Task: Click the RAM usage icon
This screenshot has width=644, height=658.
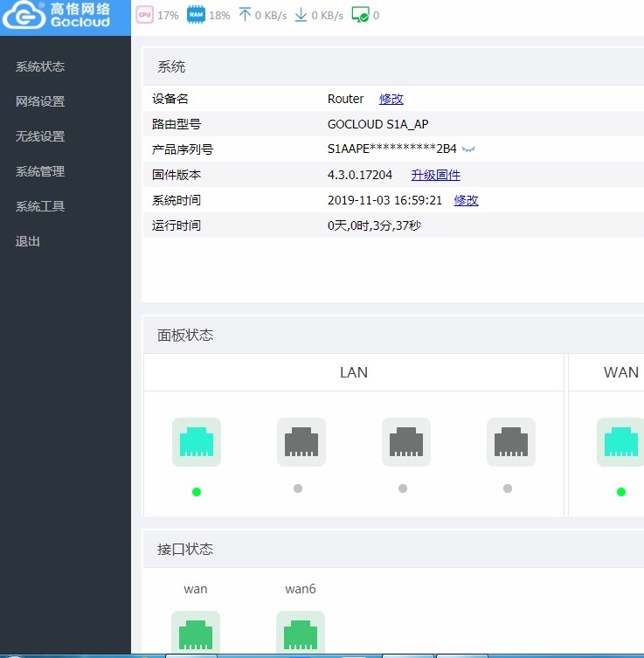Action: [x=196, y=15]
